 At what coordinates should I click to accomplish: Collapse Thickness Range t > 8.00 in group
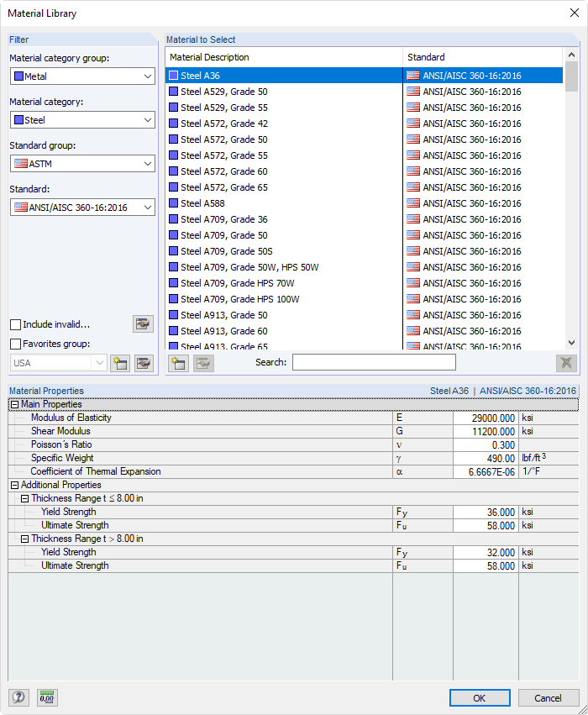tap(25, 539)
